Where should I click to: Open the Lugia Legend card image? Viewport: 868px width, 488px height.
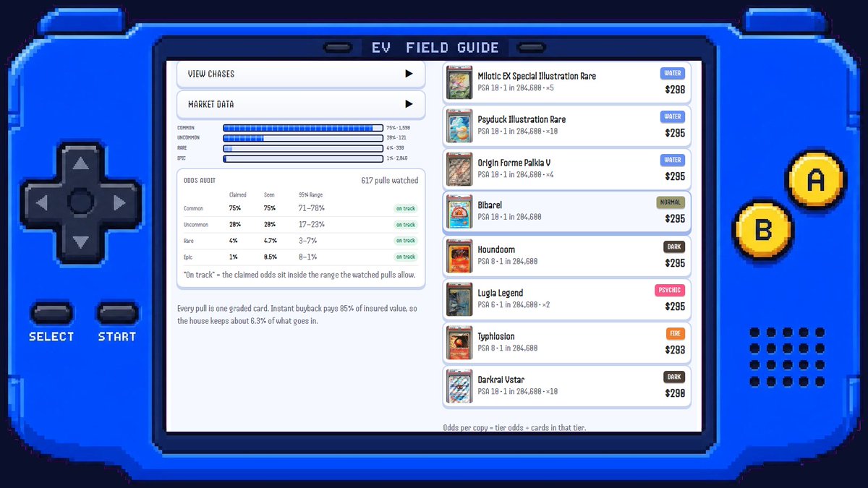click(459, 299)
